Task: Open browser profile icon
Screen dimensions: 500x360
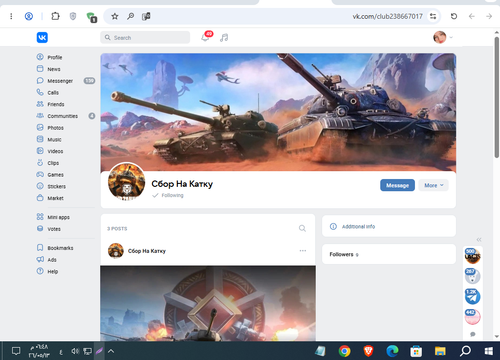Action: pos(29,16)
